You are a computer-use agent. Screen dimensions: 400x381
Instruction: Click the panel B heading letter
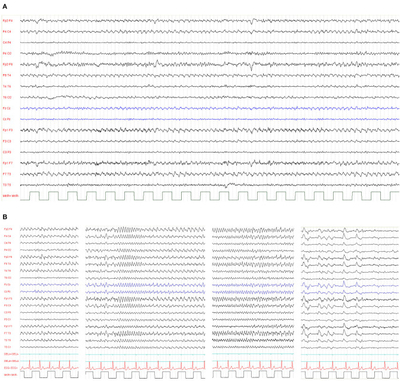click(x=5, y=217)
